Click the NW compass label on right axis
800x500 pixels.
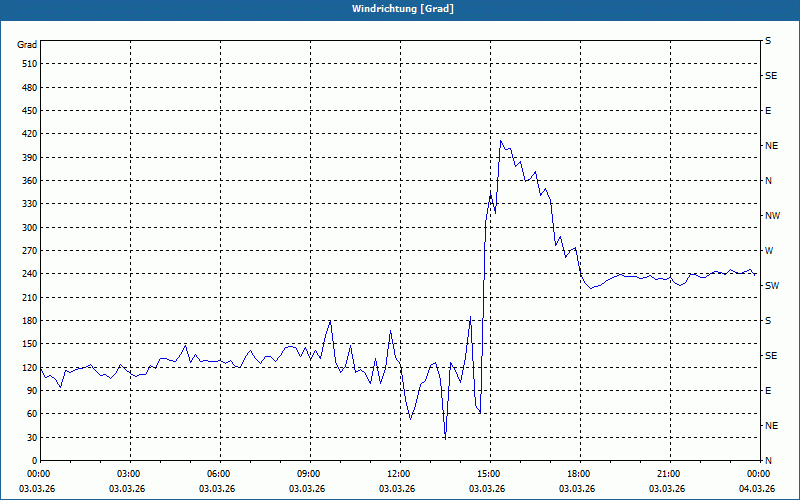[772, 216]
